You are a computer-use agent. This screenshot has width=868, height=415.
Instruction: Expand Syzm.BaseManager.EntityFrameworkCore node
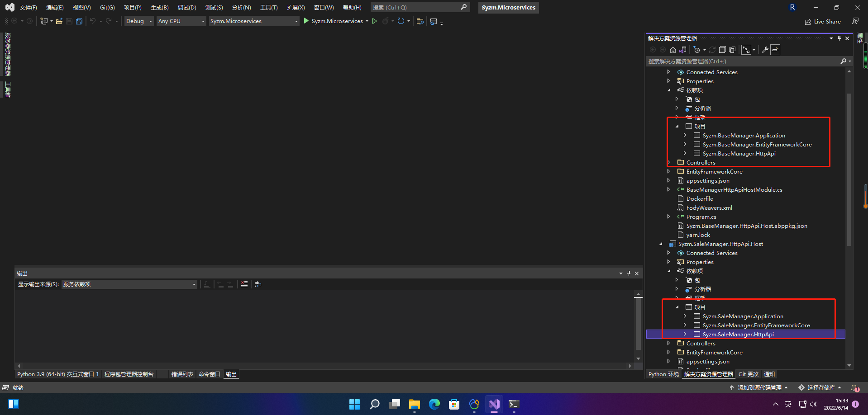click(x=685, y=144)
